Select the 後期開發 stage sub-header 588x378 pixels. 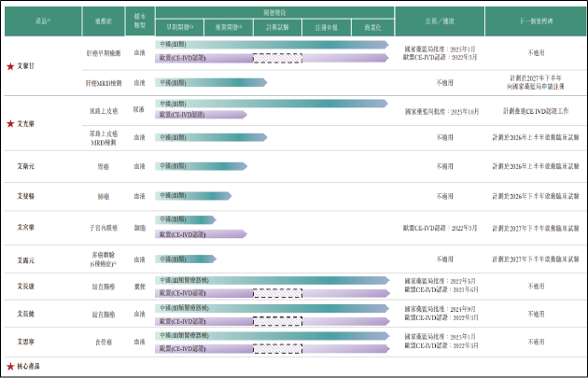pyautogui.click(x=228, y=28)
